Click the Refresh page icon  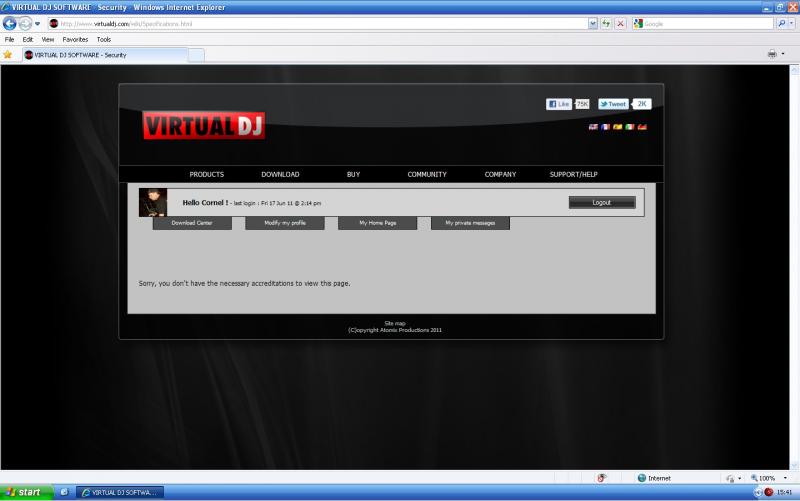click(606, 23)
